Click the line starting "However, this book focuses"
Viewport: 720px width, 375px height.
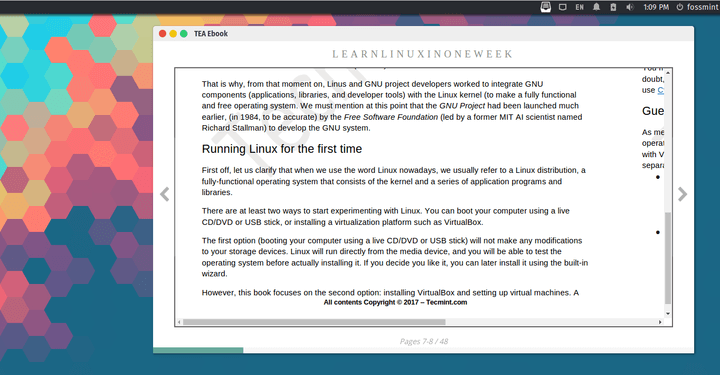tap(390, 293)
